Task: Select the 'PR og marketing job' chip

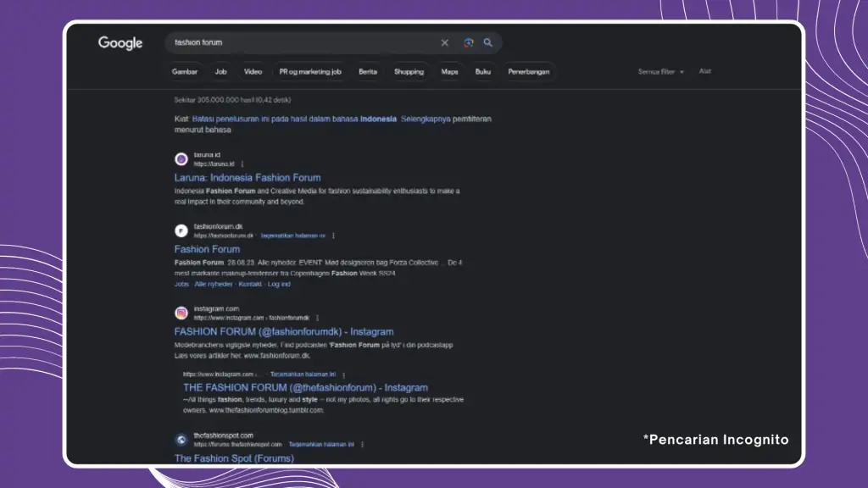Action: click(x=310, y=72)
